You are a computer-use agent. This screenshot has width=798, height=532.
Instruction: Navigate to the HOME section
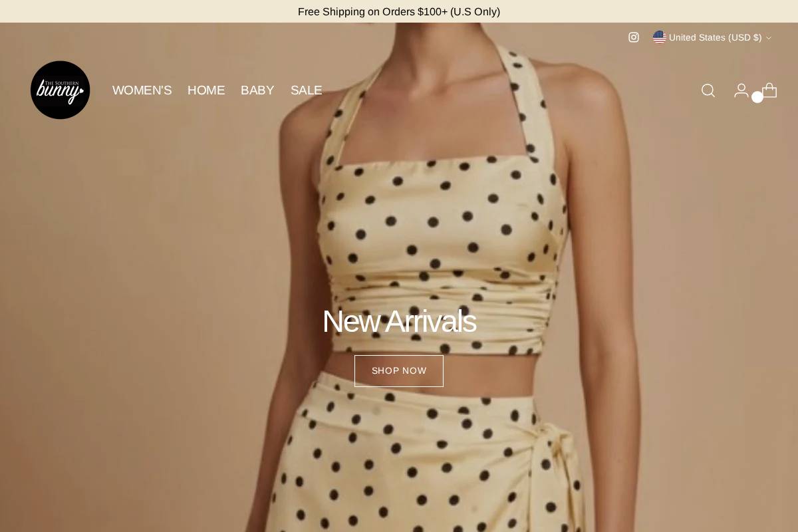tap(206, 90)
